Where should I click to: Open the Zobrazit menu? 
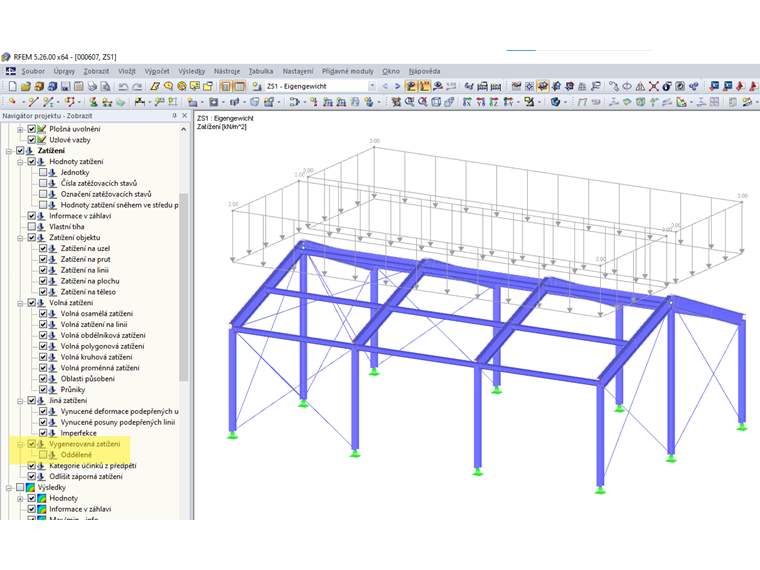(x=96, y=71)
